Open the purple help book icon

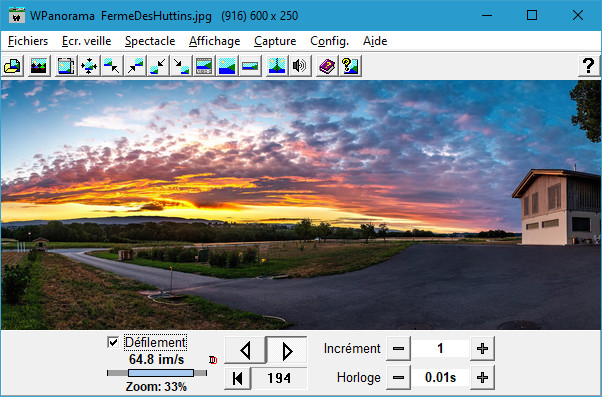tap(327, 66)
